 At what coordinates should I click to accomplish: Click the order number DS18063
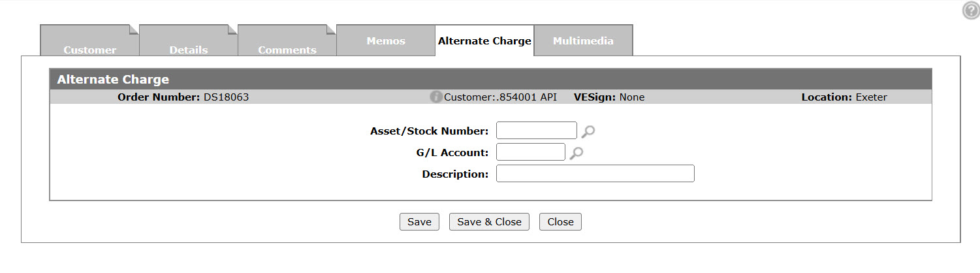tap(226, 97)
